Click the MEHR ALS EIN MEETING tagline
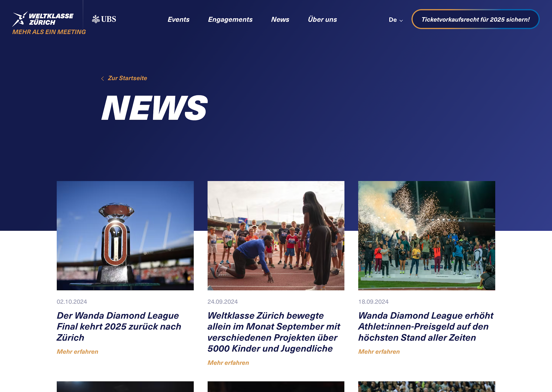This screenshot has height=392, width=552. coord(49,32)
